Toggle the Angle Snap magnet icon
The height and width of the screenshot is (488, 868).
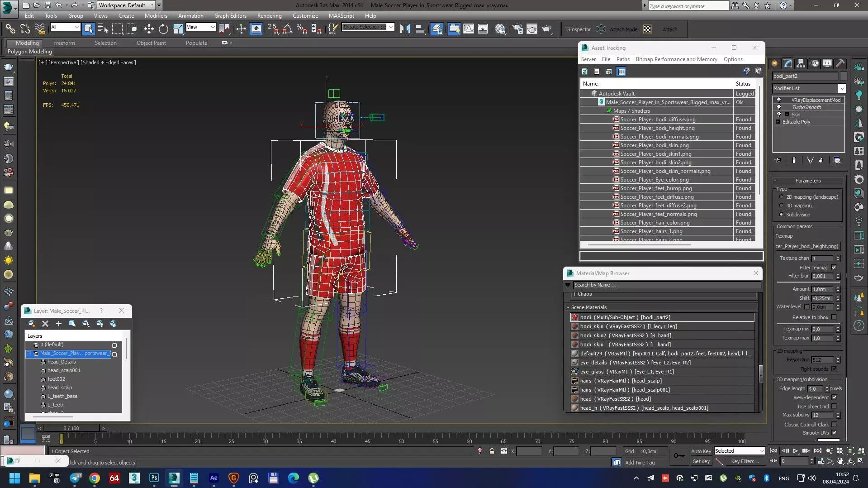(287, 29)
